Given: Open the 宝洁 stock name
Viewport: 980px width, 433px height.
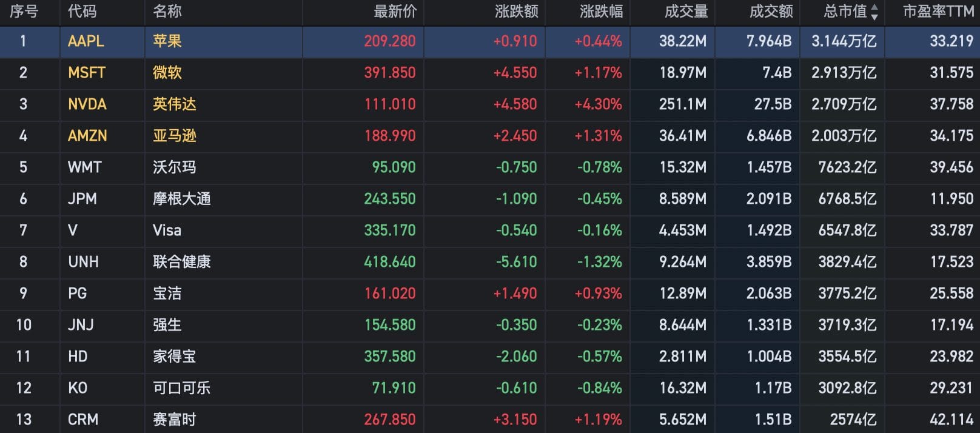Looking at the screenshot, I should click(x=167, y=294).
